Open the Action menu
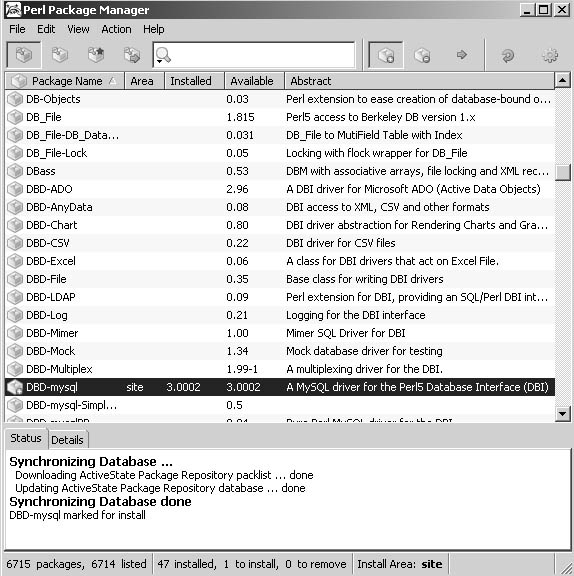The image size is (574, 576). [x=116, y=29]
